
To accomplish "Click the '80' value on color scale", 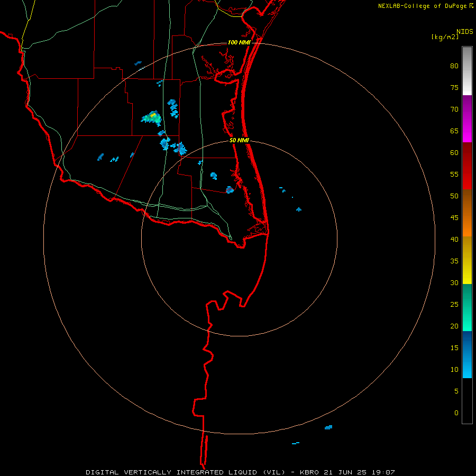I will tap(454, 66).
